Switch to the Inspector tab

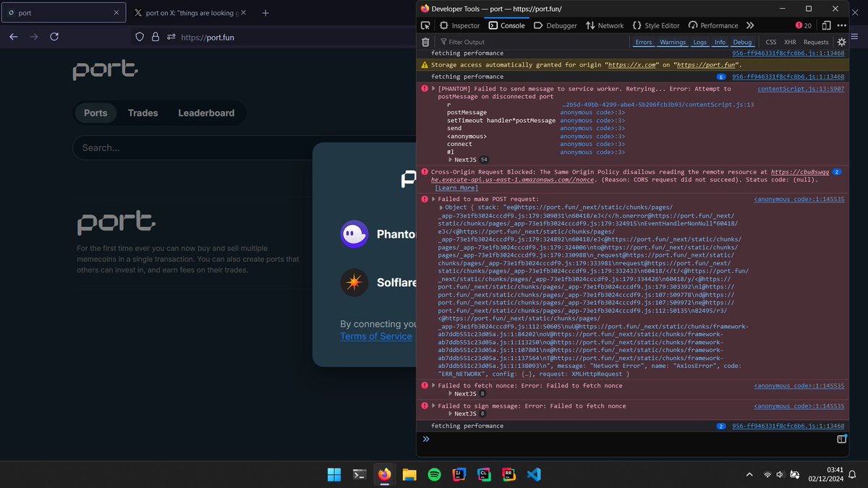coord(460,25)
